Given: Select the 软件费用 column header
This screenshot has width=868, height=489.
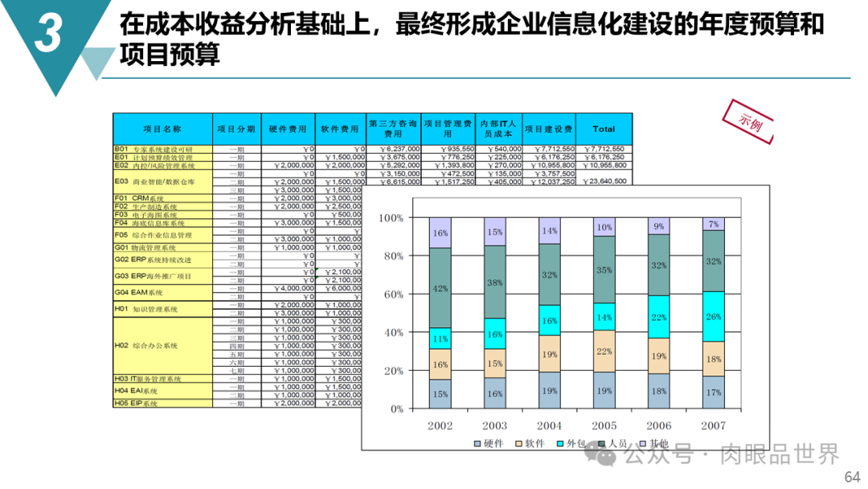Looking at the screenshot, I should [x=341, y=129].
